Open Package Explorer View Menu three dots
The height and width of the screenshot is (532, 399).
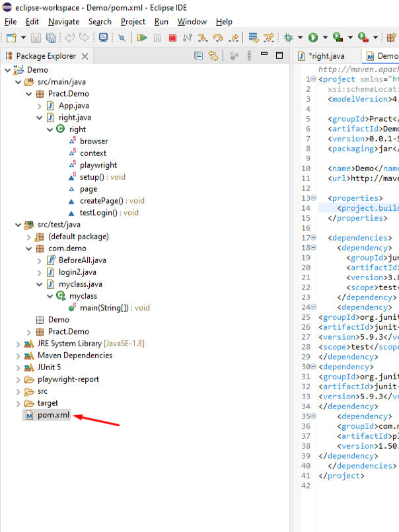249,56
